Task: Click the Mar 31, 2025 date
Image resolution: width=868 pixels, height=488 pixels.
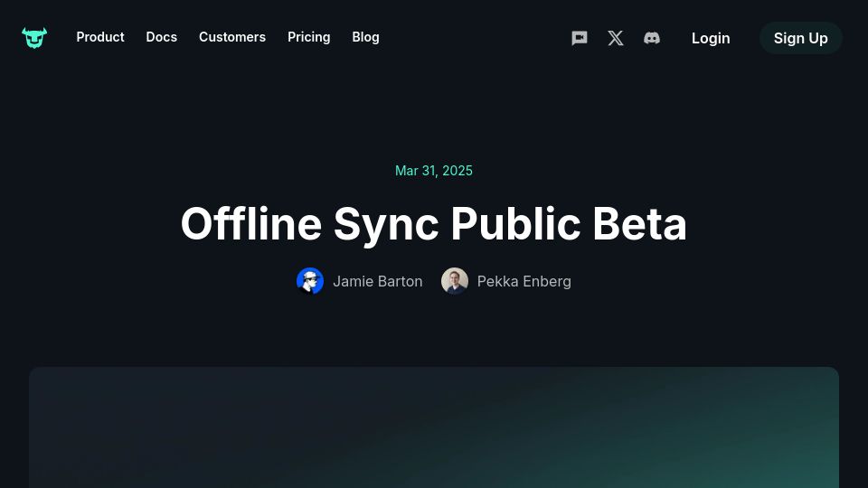Action: pyautogui.click(x=434, y=171)
